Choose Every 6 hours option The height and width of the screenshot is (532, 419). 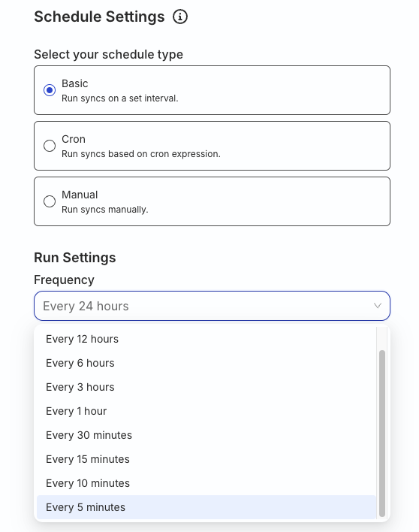click(x=206, y=363)
